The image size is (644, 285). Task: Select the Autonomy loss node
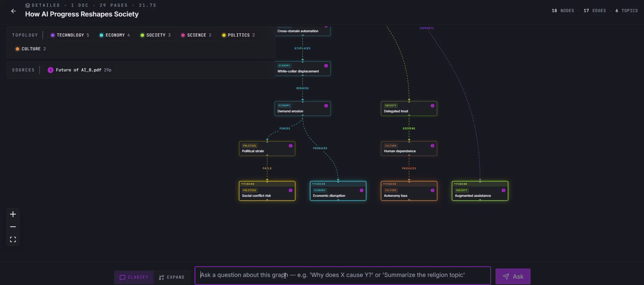tap(409, 191)
